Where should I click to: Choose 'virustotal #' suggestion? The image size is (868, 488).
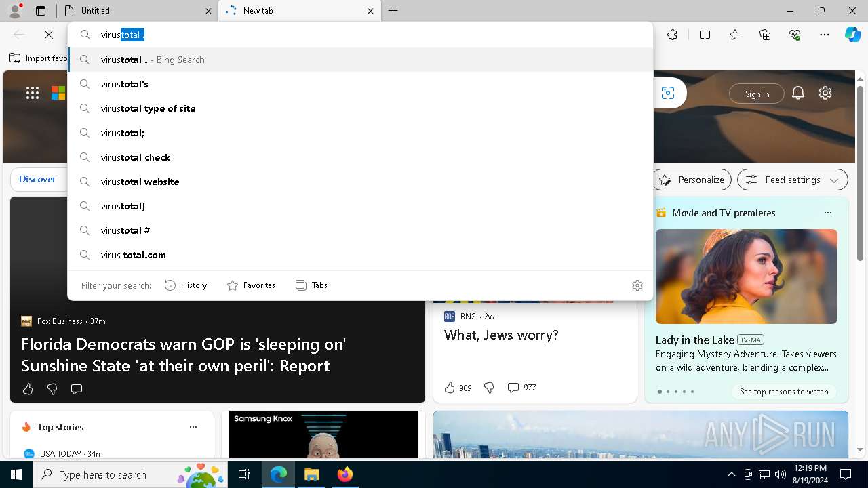[360, 230]
